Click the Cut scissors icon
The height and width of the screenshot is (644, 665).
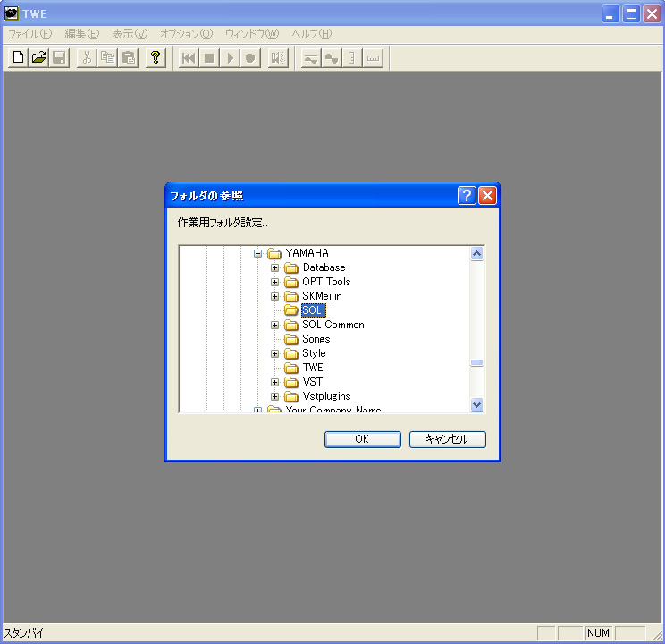click(x=87, y=57)
